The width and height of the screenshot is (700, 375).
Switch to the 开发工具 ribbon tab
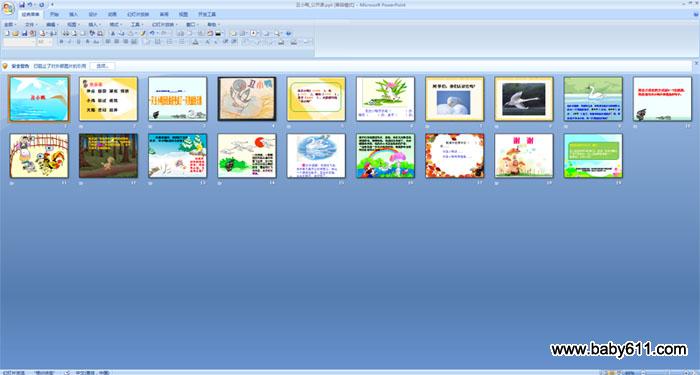pos(207,14)
